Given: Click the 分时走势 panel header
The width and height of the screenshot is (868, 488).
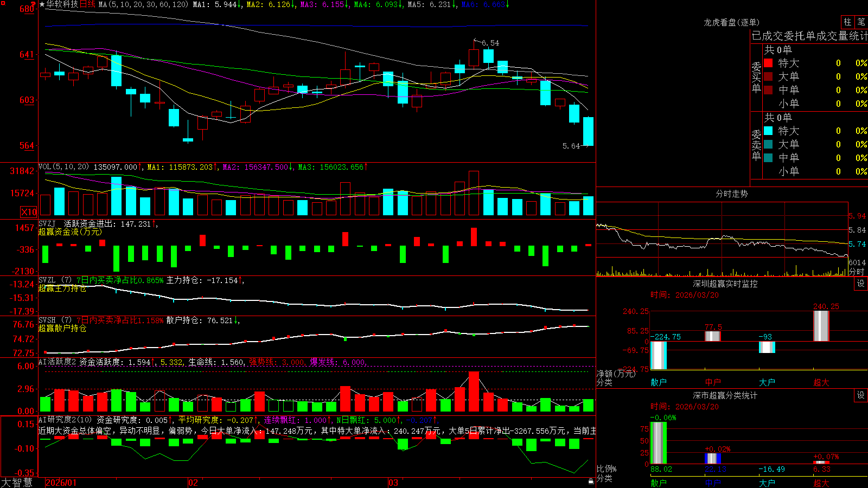Looking at the screenshot, I should (731, 194).
